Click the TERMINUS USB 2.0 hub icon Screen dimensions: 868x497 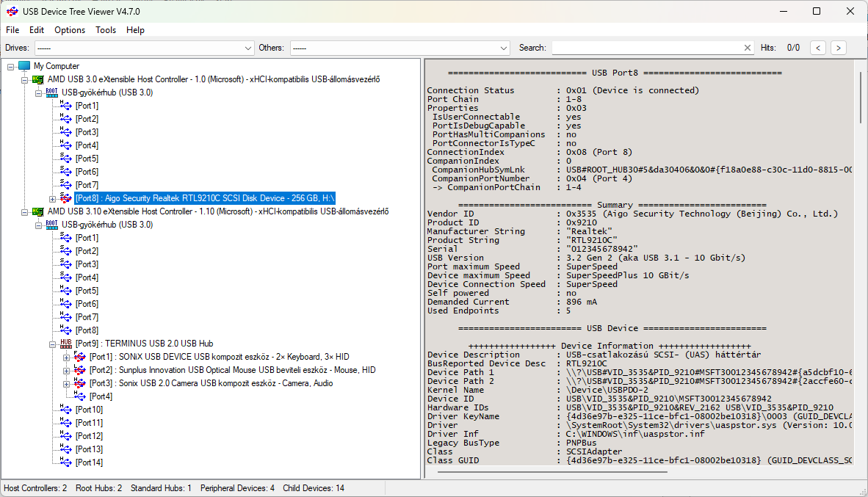(x=66, y=344)
